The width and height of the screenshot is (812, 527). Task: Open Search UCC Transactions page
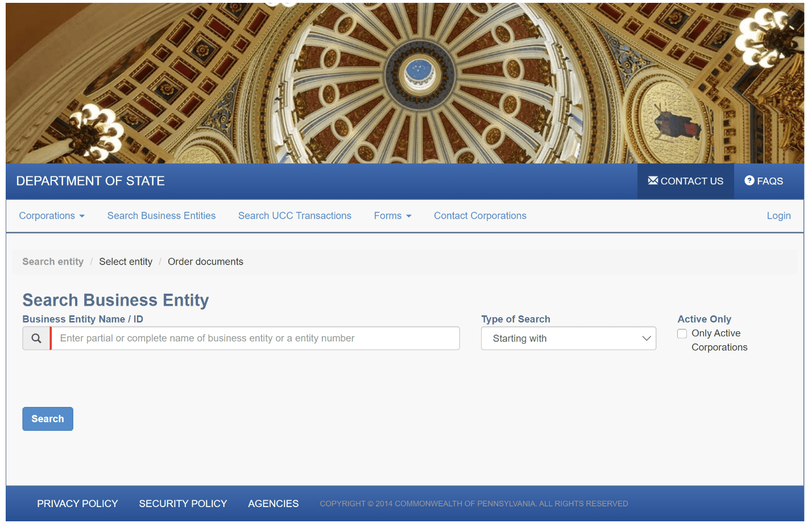click(295, 216)
